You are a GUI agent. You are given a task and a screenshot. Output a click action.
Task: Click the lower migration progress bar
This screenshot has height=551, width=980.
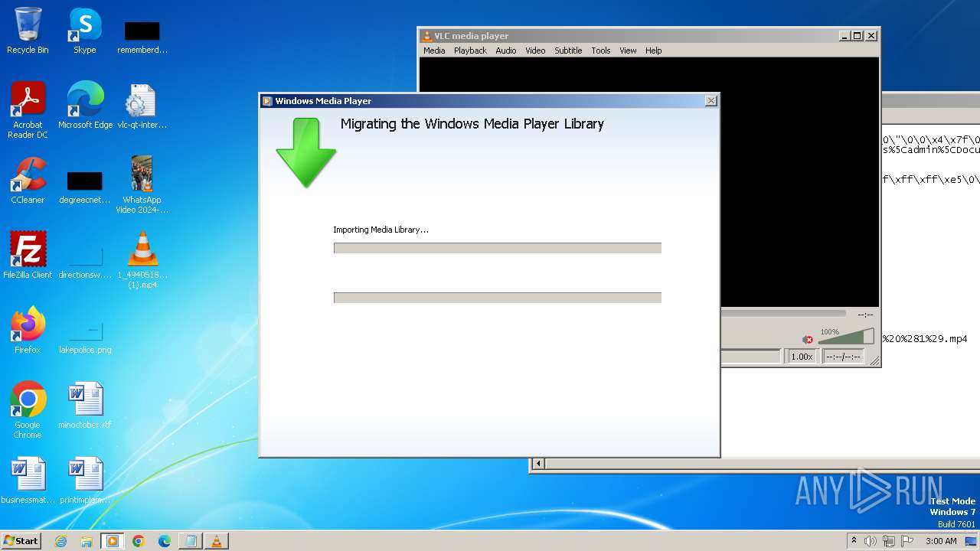click(x=498, y=298)
